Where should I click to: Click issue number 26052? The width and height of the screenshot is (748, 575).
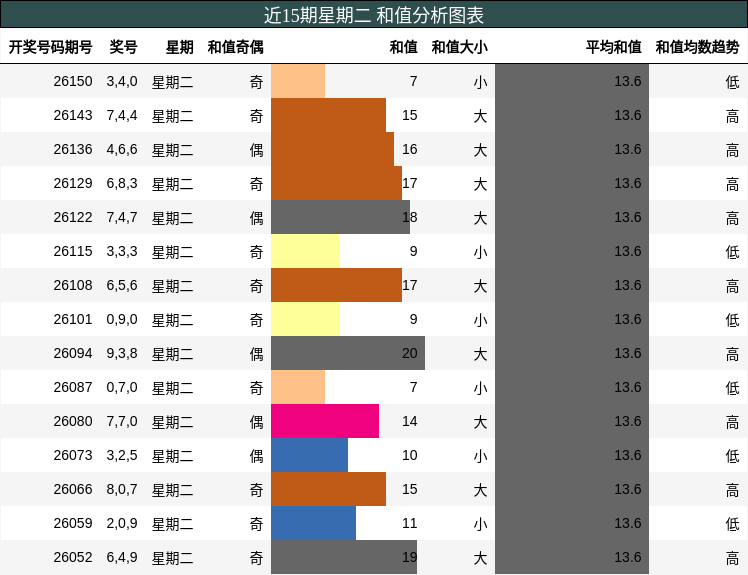[73, 557]
